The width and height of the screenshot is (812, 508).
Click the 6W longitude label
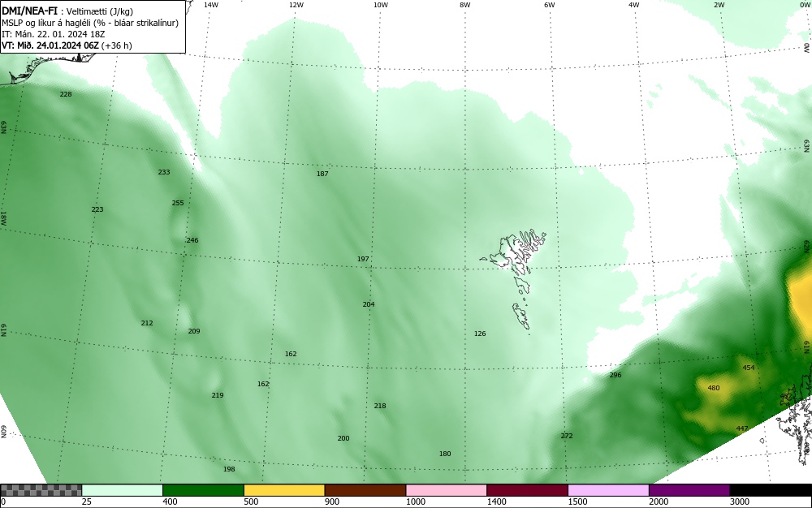pyautogui.click(x=550, y=5)
